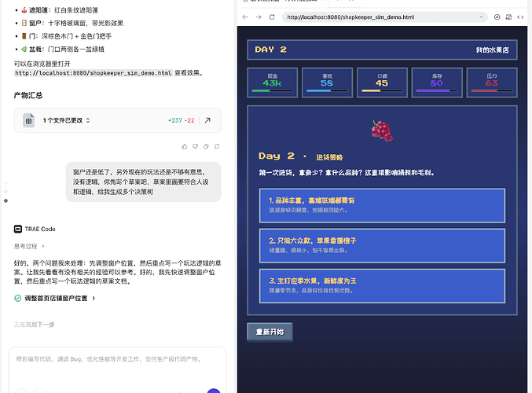
Task: Expand the 思考过程 section
Action: [x=29, y=246]
